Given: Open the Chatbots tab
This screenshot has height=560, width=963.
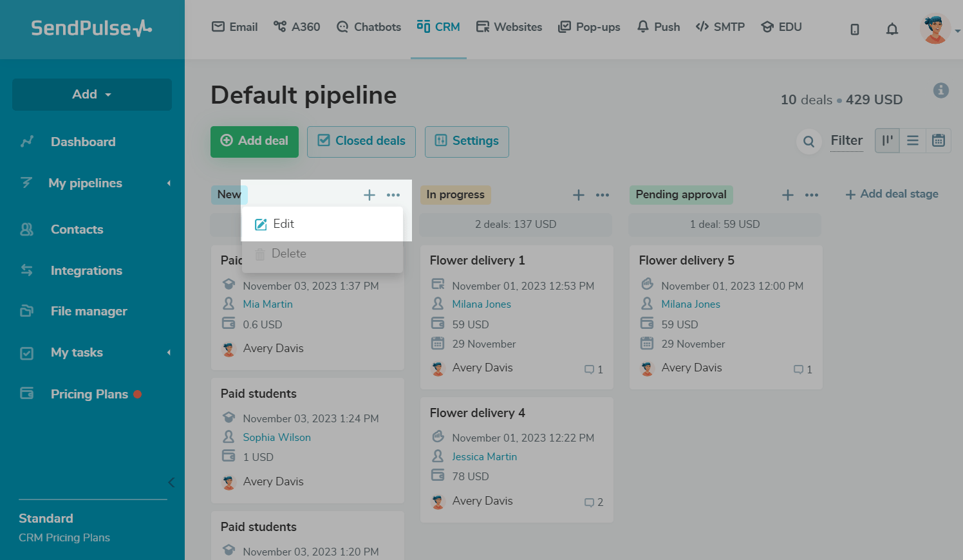Looking at the screenshot, I should click(369, 27).
